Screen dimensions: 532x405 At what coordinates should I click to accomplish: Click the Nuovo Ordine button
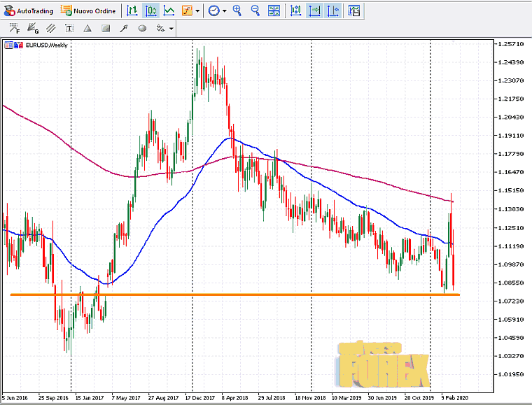coord(89,10)
